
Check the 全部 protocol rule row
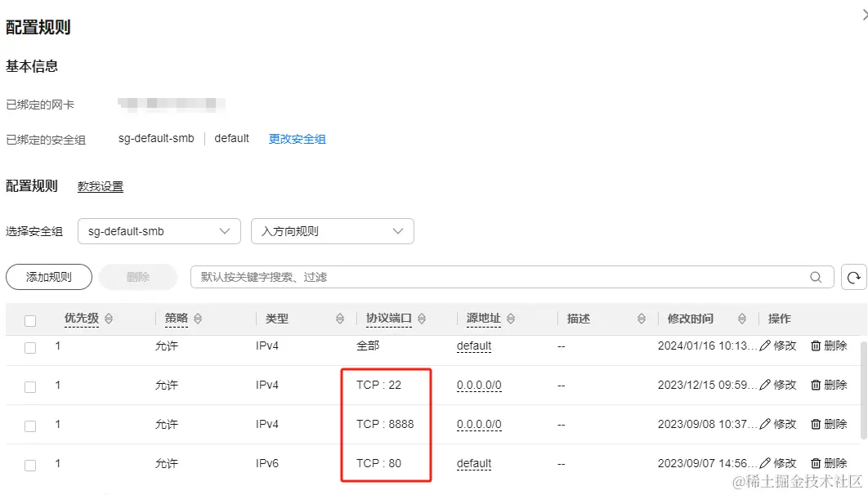pos(30,348)
